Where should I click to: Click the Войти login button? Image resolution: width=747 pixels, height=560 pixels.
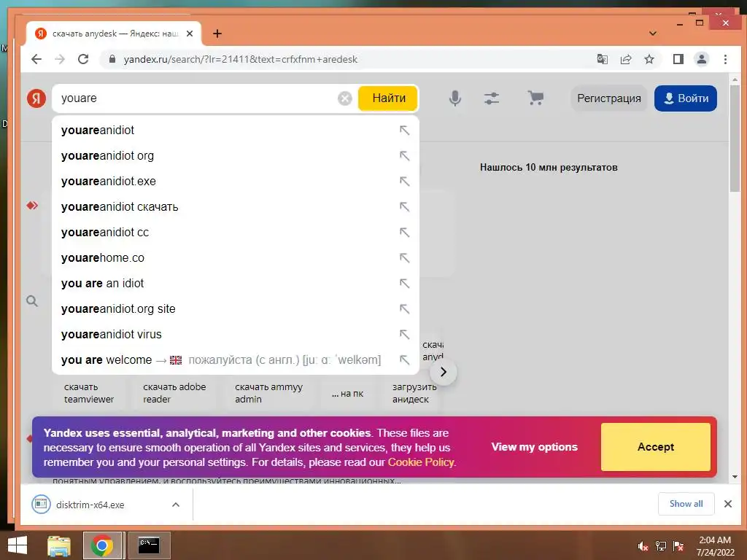click(x=686, y=98)
